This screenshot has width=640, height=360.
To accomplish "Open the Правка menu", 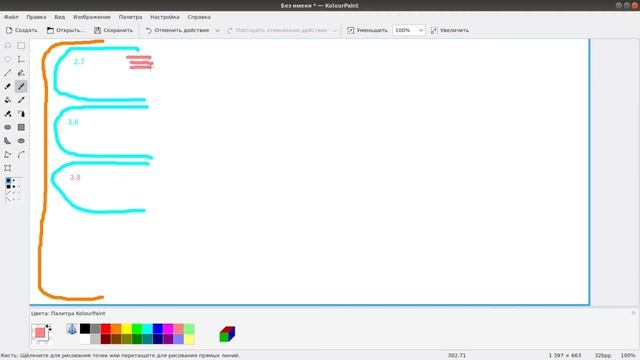I will tap(36, 17).
